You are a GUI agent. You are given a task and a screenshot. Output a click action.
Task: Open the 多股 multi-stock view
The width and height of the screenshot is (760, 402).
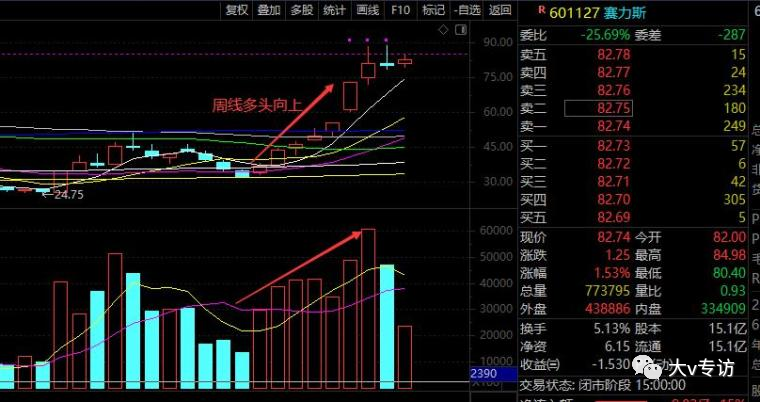coord(302,10)
